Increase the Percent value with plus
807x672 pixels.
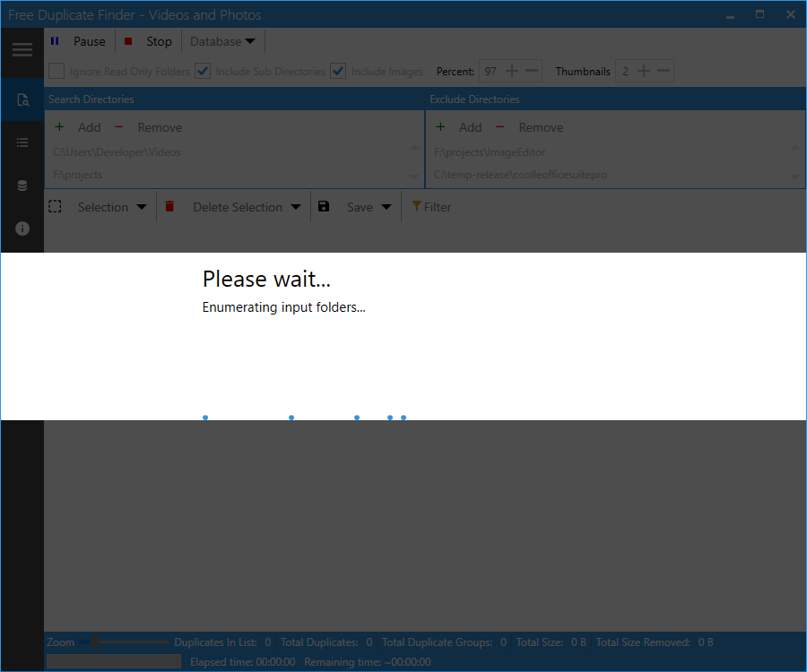(x=512, y=72)
